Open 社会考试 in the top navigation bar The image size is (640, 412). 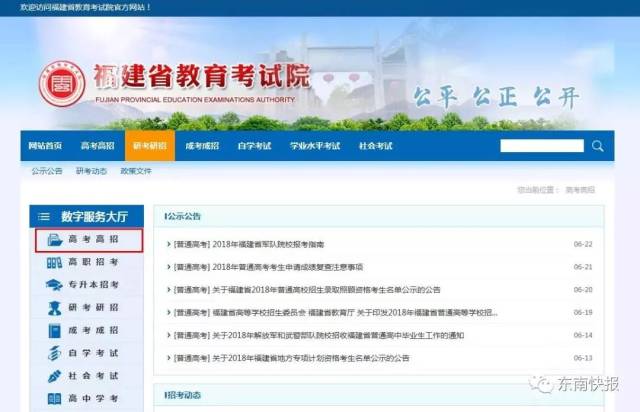tap(376, 146)
